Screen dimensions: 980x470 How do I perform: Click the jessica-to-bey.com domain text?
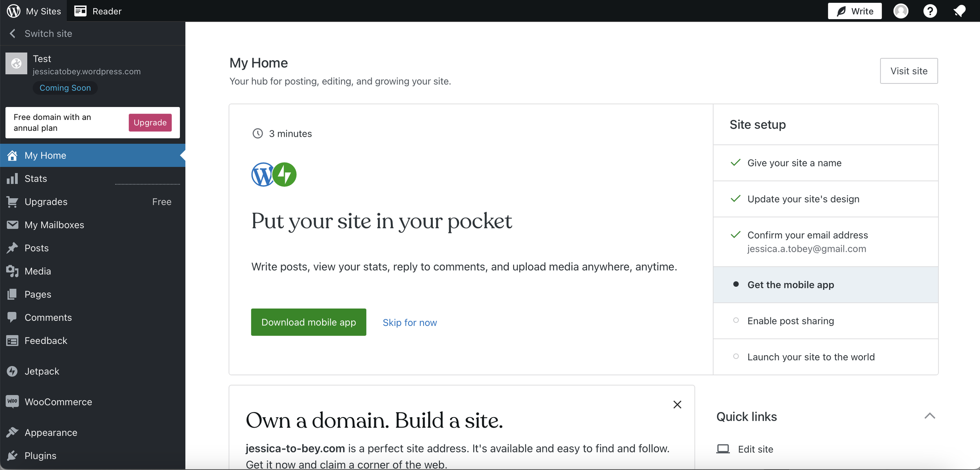(295, 448)
